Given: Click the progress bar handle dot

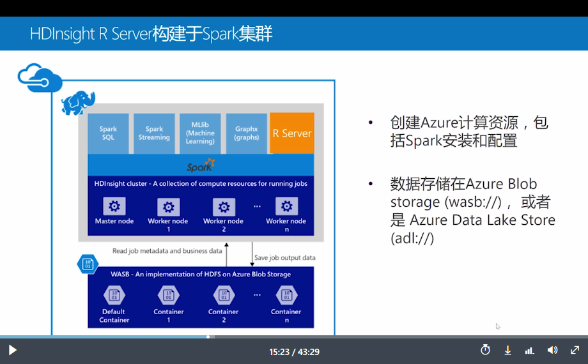Looking at the screenshot, I should pos(208,337).
